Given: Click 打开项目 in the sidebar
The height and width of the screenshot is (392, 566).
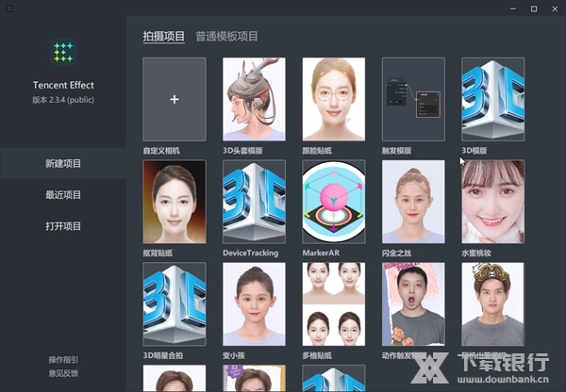Looking at the screenshot, I should pyautogui.click(x=63, y=226).
